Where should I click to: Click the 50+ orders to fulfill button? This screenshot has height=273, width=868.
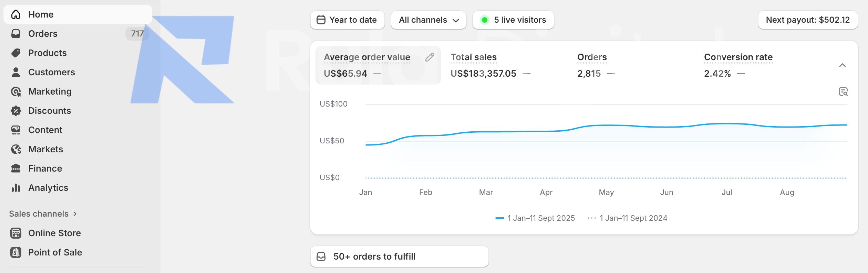click(399, 256)
